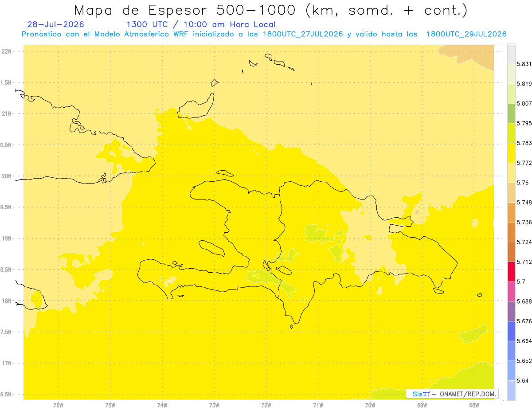The height and width of the screenshot is (411, 532).
Task: Click the legend value '5.688'
Action: [524, 301]
